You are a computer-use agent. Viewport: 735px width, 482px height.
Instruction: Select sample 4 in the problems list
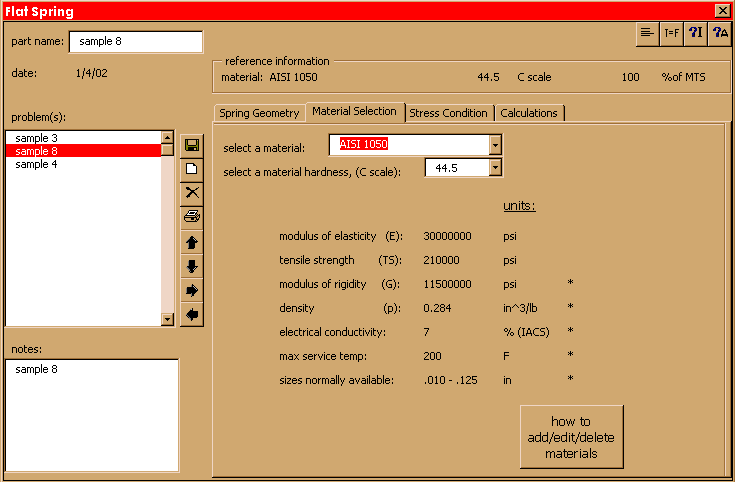(37, 164)
